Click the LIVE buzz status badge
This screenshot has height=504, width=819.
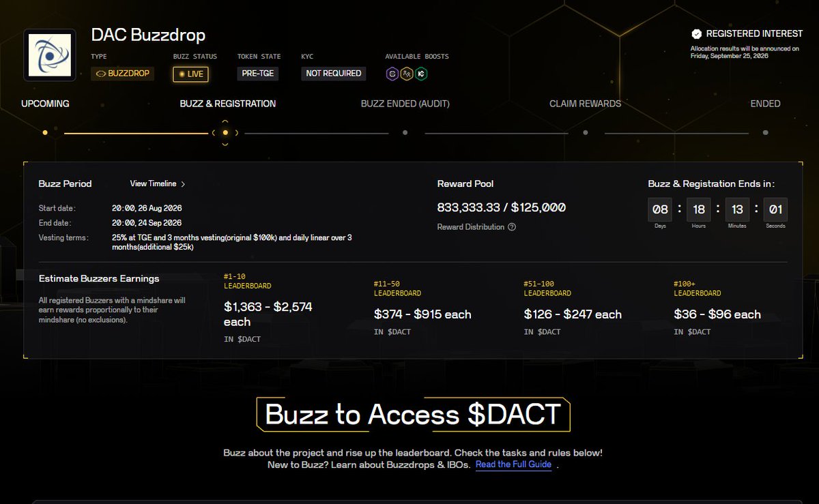coord(191,74)
